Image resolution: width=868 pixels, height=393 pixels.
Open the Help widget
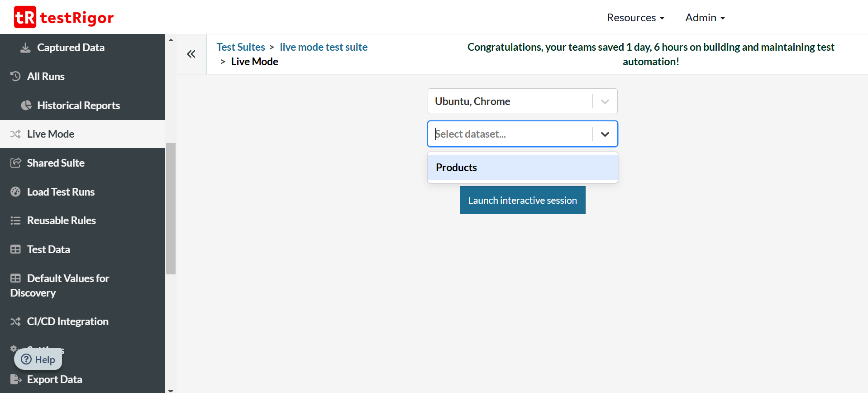pyautogui.click(x=38, y=359)
